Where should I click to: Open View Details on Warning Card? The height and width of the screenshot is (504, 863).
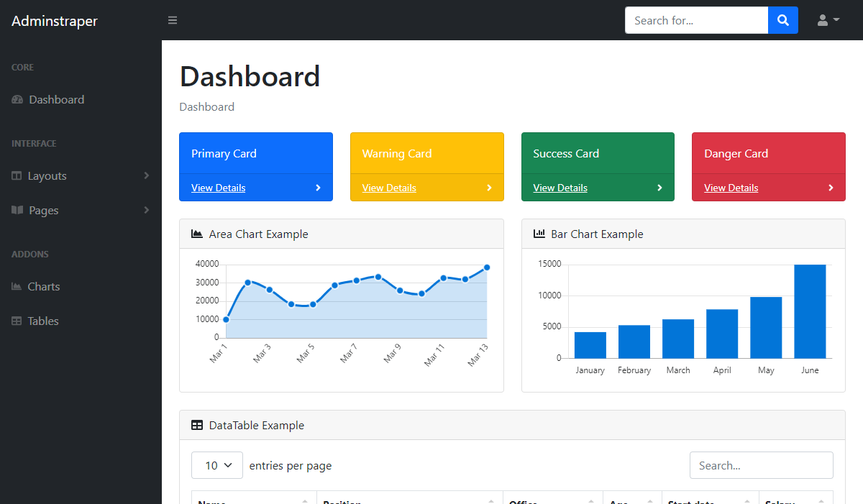[x=389, y=188]
